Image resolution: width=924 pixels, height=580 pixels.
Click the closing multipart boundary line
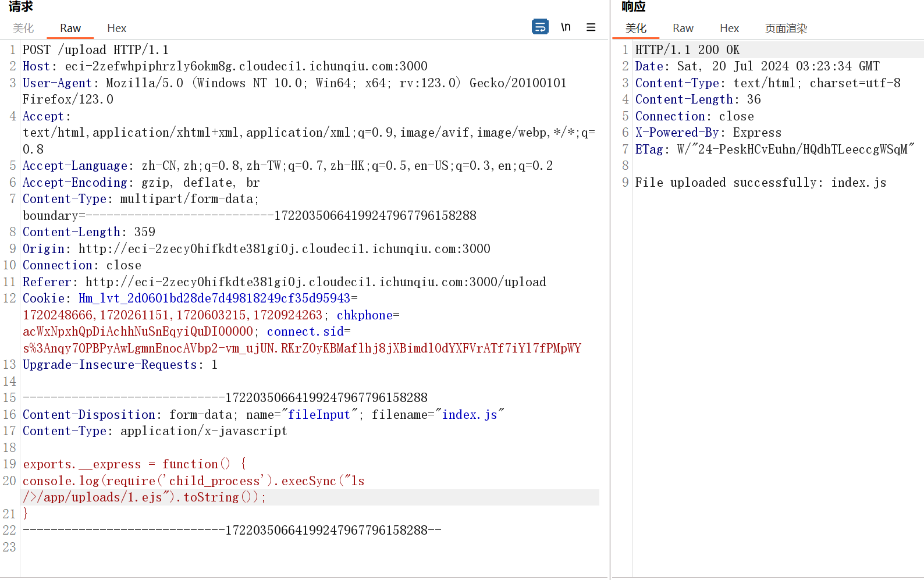pos(232,531)
